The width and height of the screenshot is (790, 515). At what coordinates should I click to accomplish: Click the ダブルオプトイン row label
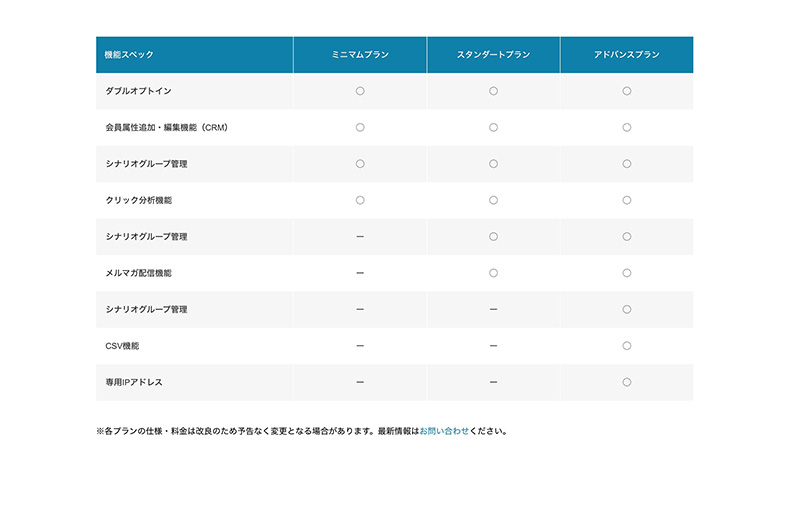click(138, 91)
